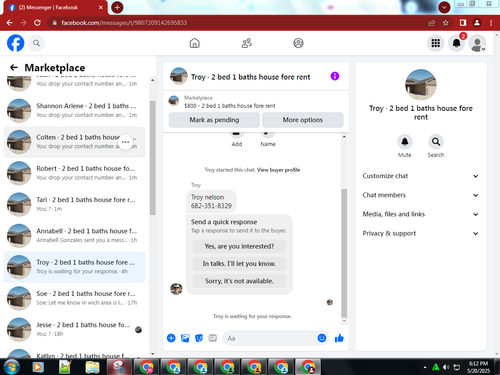The width and height of the screenshot is (500, 375).
Task: Click Troy's profile picture beside messages
Action: [x=176, y=289]
